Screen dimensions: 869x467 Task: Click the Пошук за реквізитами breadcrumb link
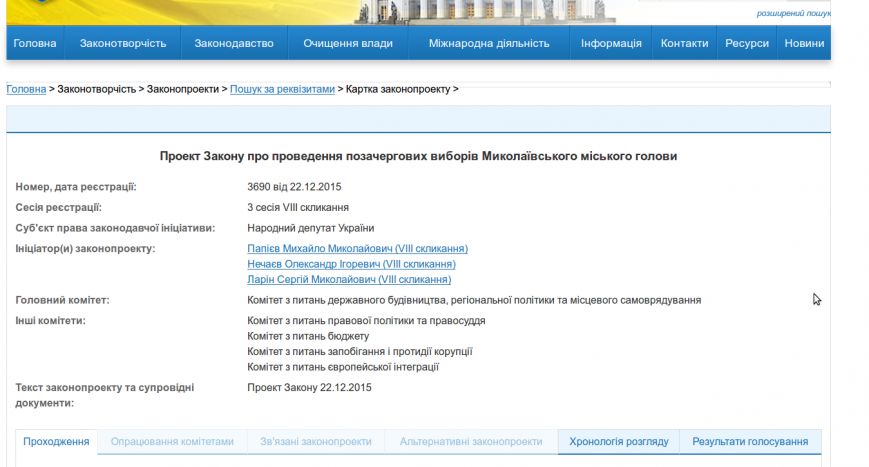click(x=282, y=89)
